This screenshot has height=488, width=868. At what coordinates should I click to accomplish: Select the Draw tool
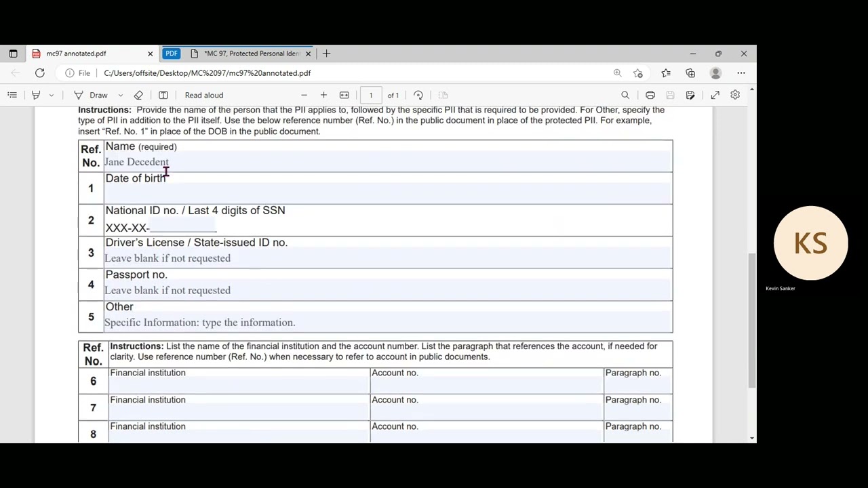click(x=91, y=96)
